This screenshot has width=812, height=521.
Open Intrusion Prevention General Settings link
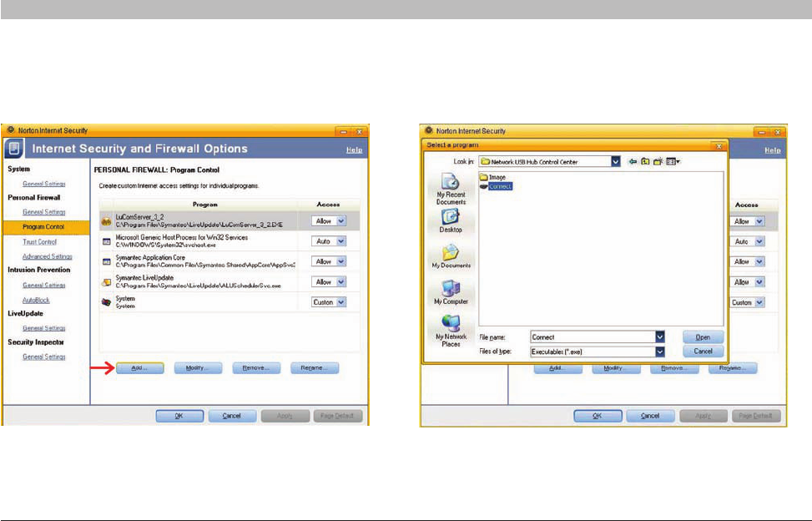tap(44, 286)
